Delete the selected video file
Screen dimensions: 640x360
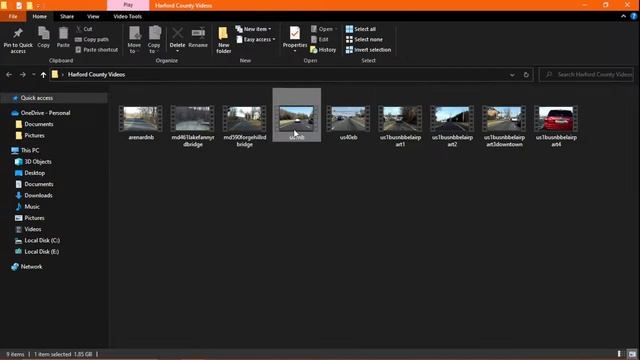(177, 40)
